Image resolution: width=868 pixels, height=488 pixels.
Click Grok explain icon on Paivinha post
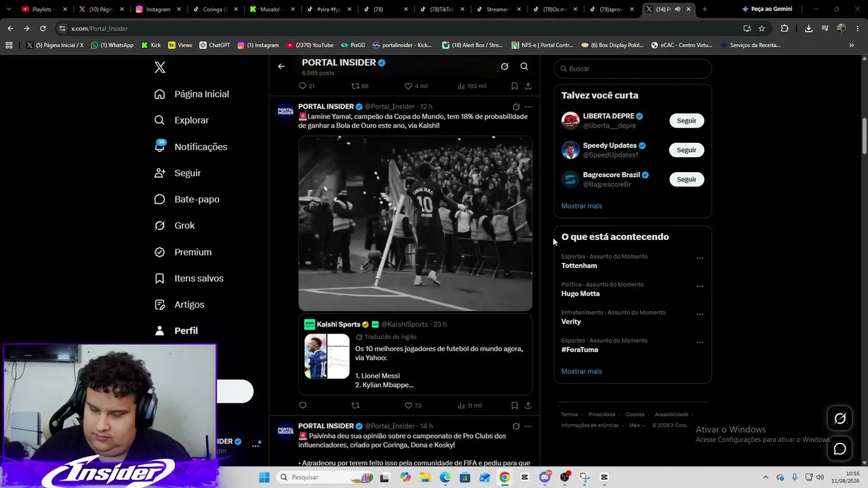coord(516,426)
